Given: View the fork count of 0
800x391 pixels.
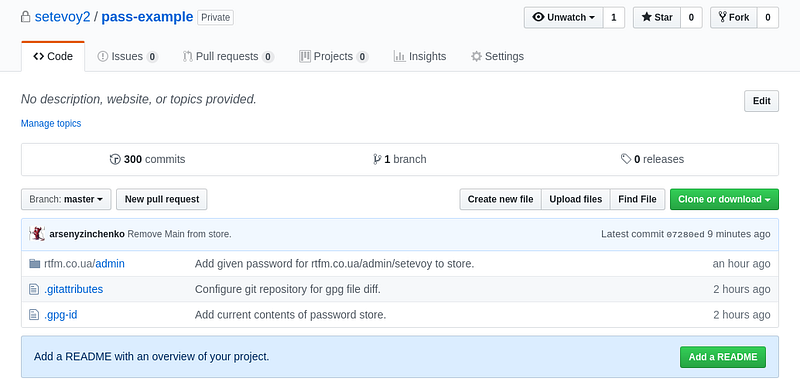Looking at the screenshot, I should tap(768, 17).
